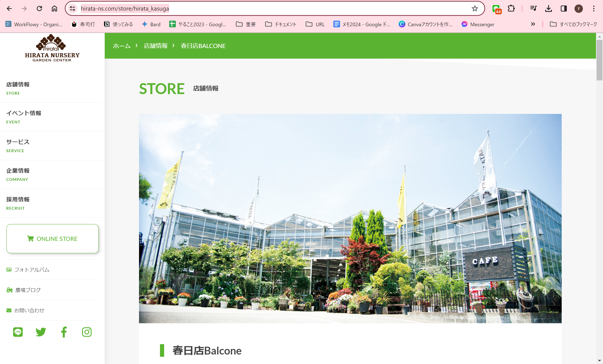Open メモ2024 Google Docs bookmark
The image size is (603, 364).
362,24
